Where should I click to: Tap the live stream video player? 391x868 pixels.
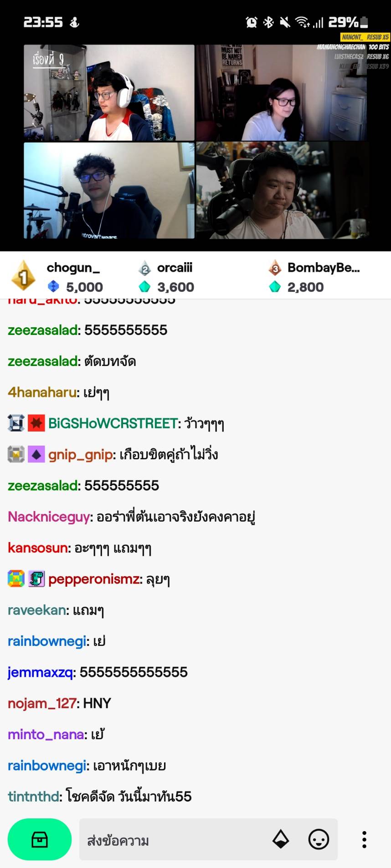pos(195,141)
